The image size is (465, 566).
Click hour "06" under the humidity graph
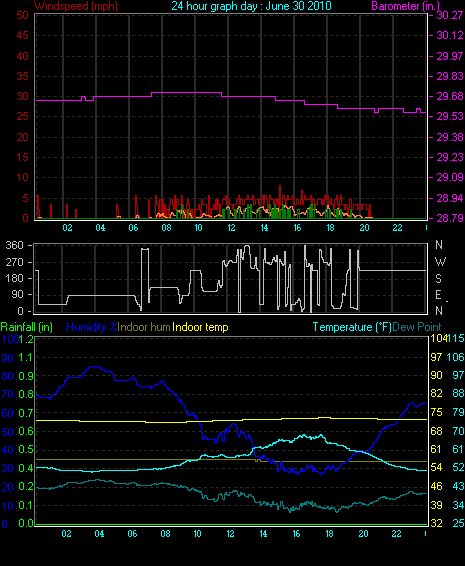click(132, 534)
